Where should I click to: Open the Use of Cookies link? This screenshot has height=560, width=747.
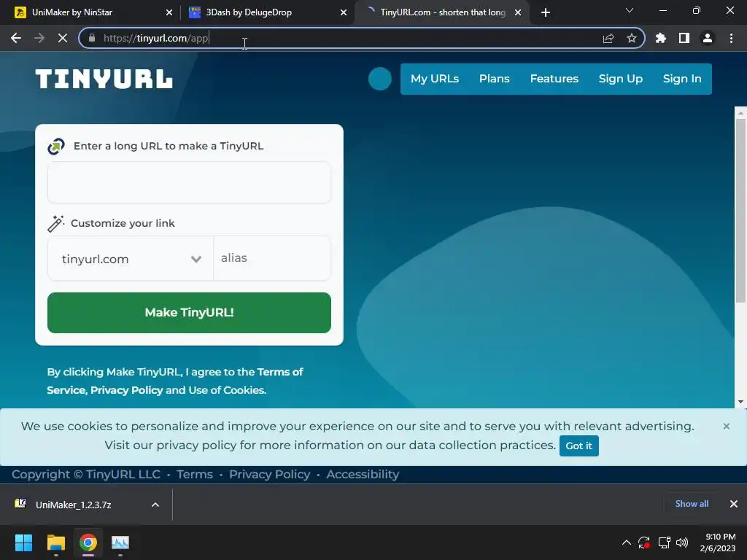coord(227,390)
